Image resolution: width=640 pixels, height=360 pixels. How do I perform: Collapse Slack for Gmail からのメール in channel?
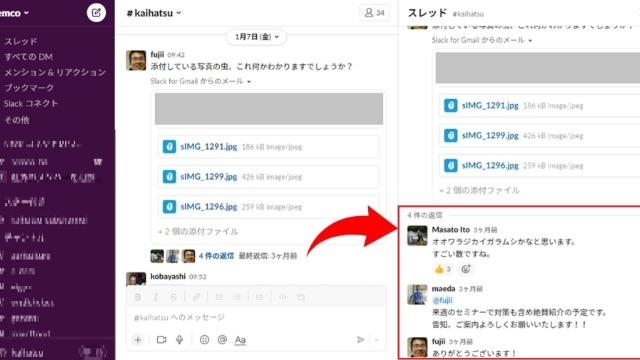(x=200, y=81)
